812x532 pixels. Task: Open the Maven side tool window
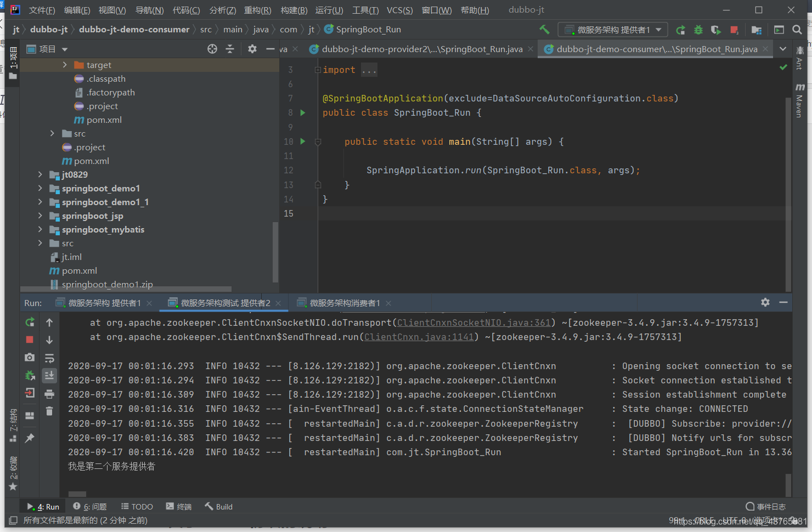799,100
